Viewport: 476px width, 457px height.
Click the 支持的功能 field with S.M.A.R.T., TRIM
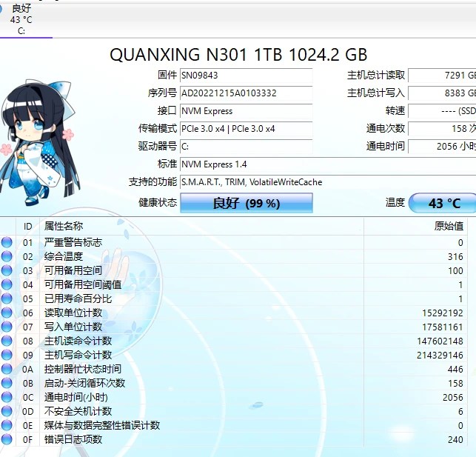click(x=328, y=182)
